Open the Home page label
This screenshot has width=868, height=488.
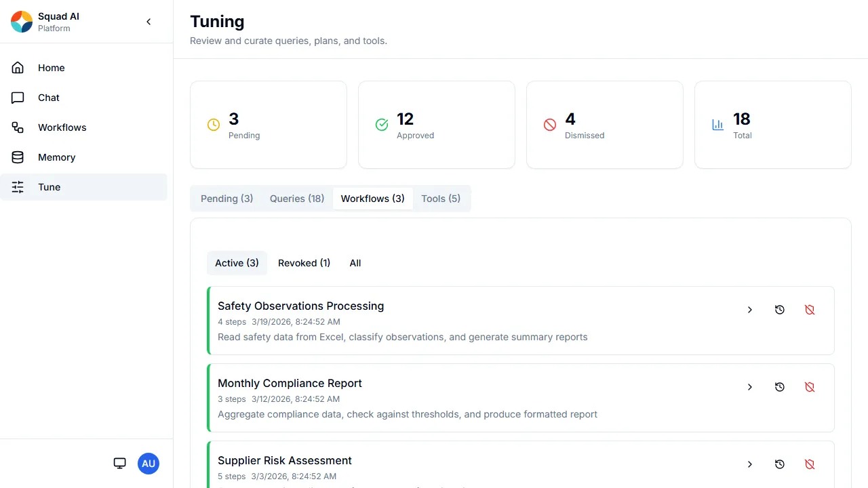[52, 68]
